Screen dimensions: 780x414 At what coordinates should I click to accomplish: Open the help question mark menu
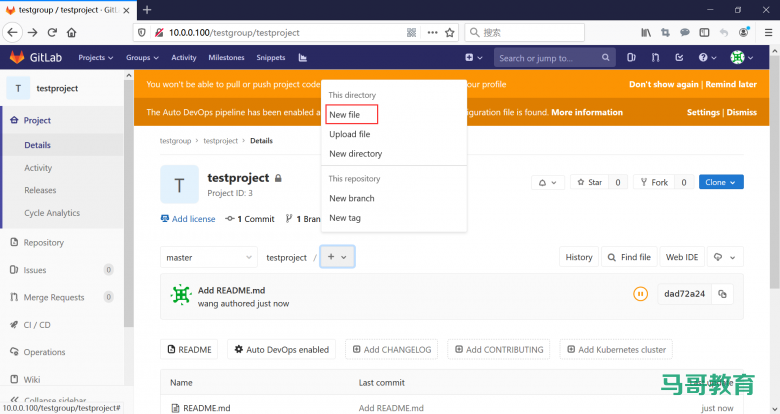coord(707,58)
